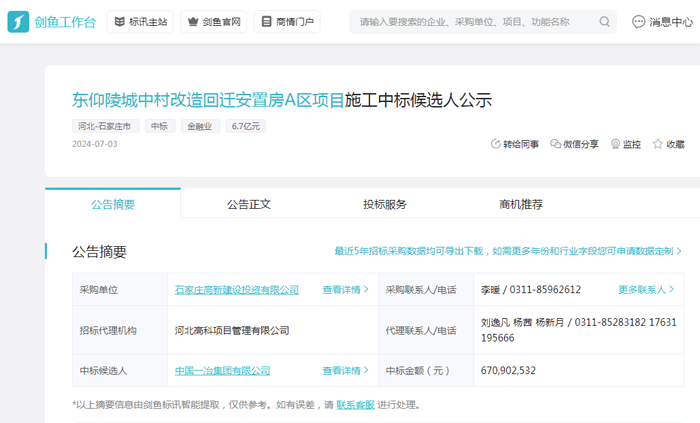Click the 剑鱼工作台 logo icon
The height and width of the screenshot is (423, 700).
pyautogui.click(x=18, y=21)
